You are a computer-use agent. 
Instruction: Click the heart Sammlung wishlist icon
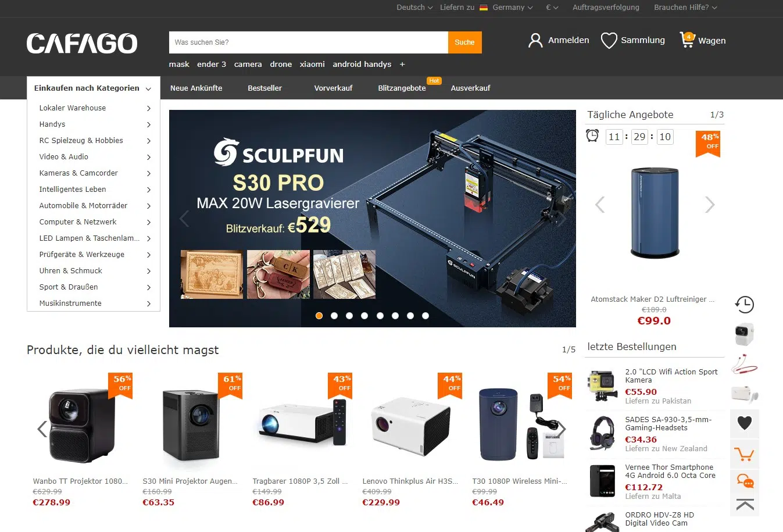(x=609, y=40)
